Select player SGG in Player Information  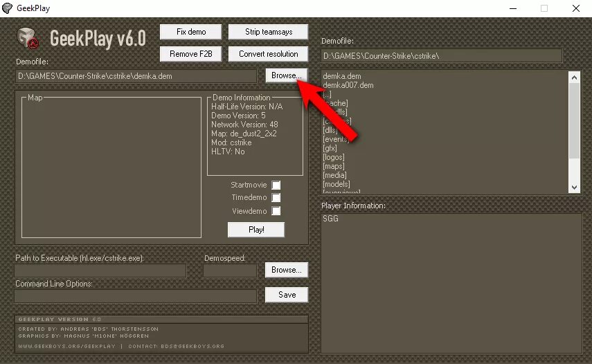click(x=331, y=219)
